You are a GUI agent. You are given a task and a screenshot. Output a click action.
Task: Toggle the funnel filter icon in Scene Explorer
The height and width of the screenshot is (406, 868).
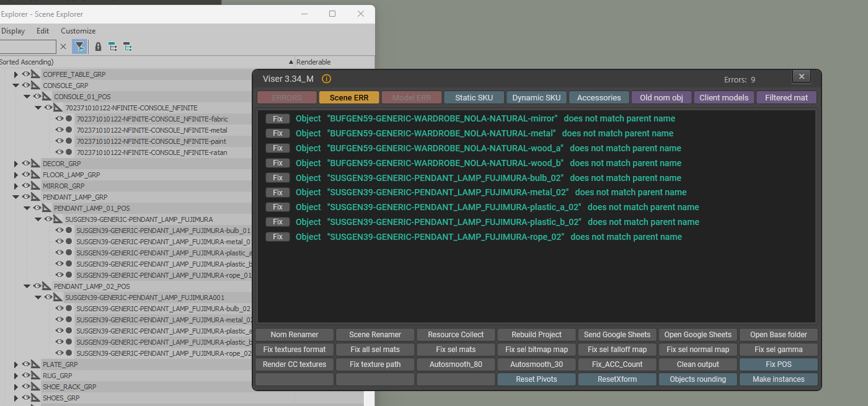tap(79, 46)
